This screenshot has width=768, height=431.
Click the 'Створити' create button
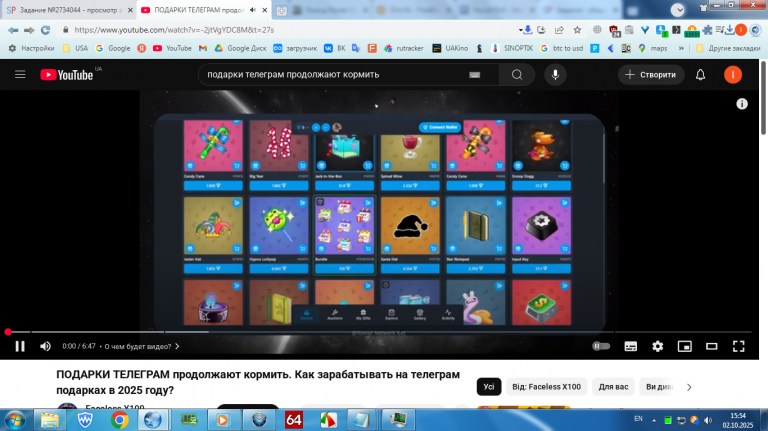click(x=650, y=74)
